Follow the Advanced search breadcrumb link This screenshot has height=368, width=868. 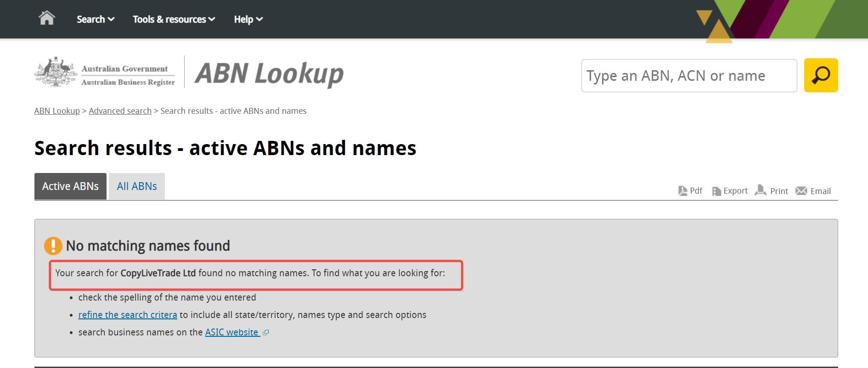point(120,111)
